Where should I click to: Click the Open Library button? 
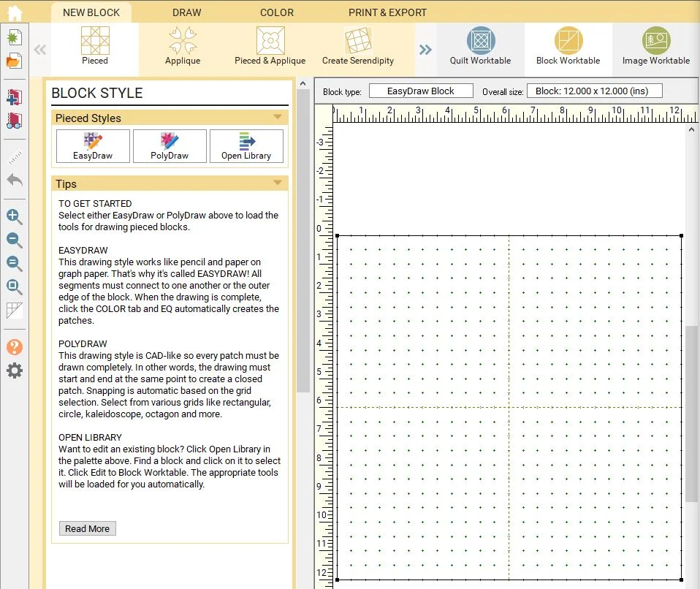point(246,146)
